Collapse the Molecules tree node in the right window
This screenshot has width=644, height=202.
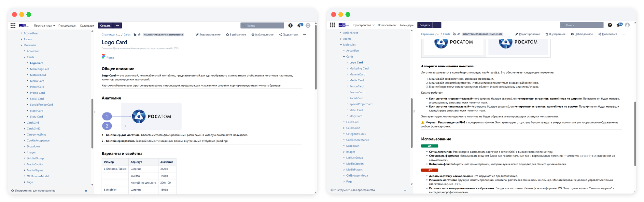click(341, 45)
